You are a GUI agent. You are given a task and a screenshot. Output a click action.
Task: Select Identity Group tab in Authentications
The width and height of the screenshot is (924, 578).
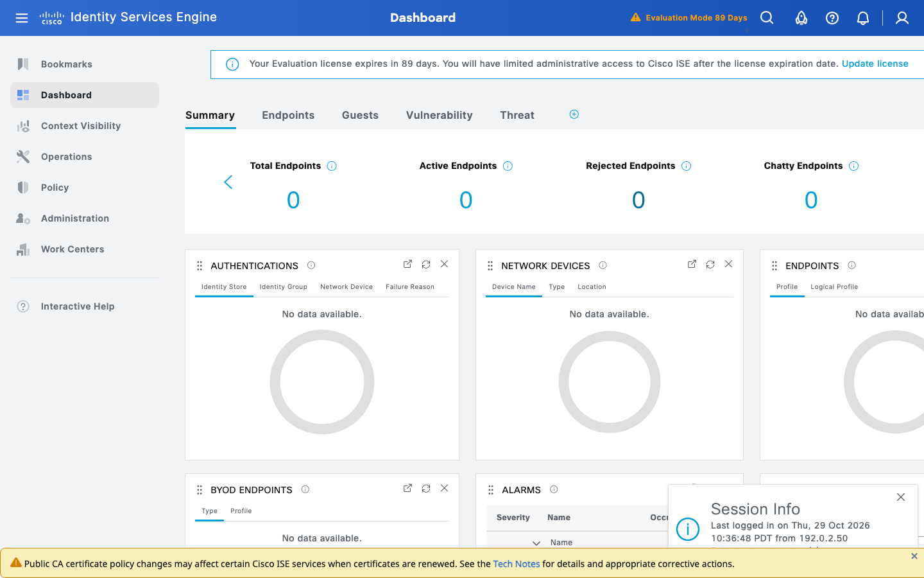click(283, 287)
